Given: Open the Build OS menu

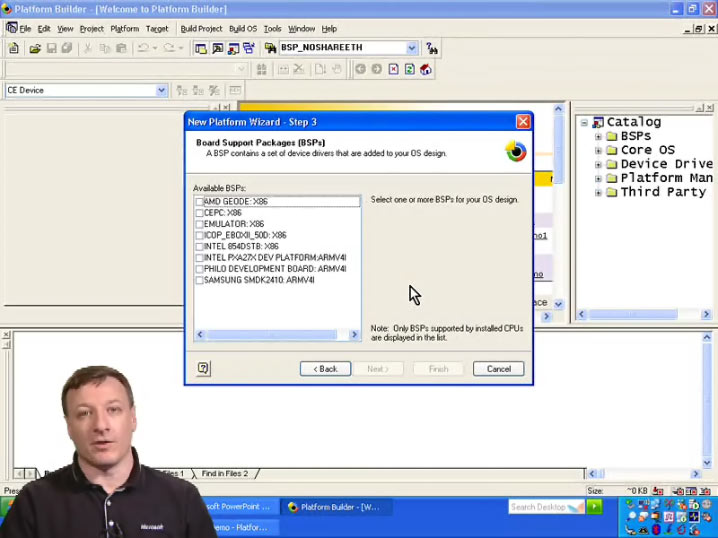Looking at the screenshot, I should pyautogui.click(x=243, y=29).
